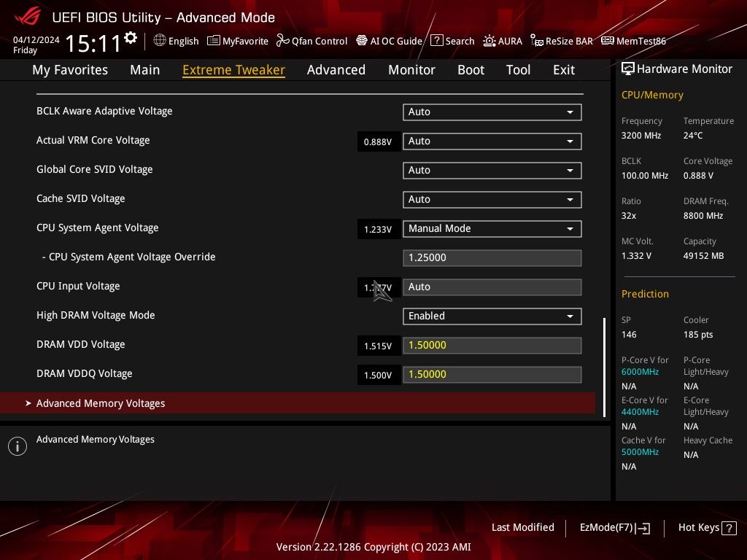
Task: Edit CPU System Agent Voltage Override field
Action: 492,257
